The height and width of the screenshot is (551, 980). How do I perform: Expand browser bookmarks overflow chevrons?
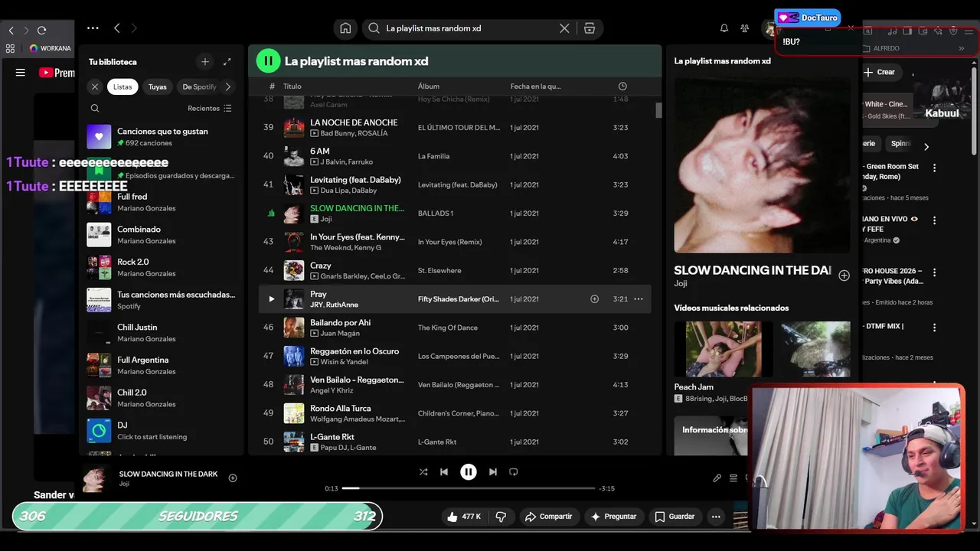coord(962,48)
